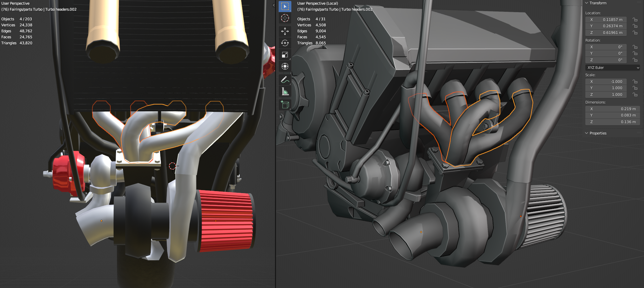Edit Location X value 0.11857 m

pyautogui.click(x=606, y=20)
